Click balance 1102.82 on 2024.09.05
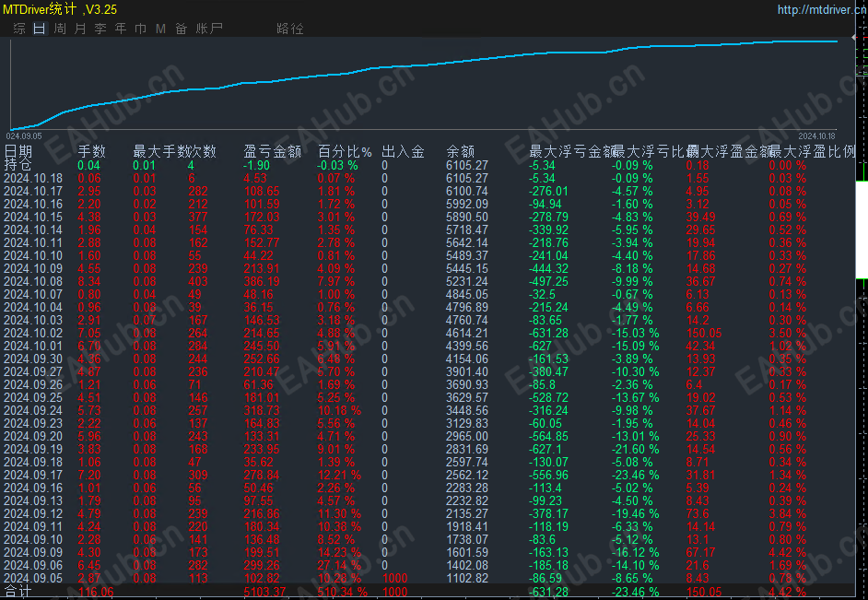 click(467, 579)
